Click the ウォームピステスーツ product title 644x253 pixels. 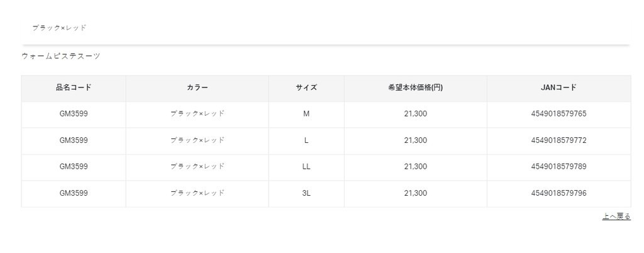click(61, 56)
